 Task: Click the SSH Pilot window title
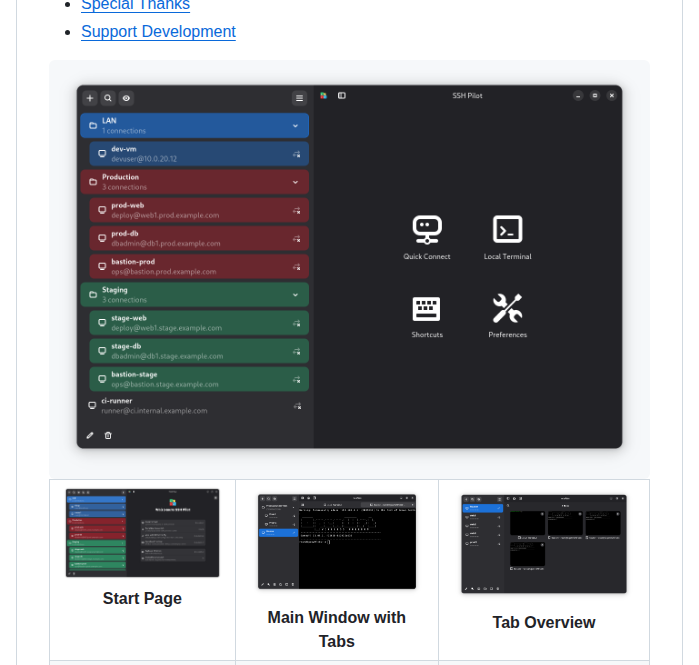coord(467,95)
